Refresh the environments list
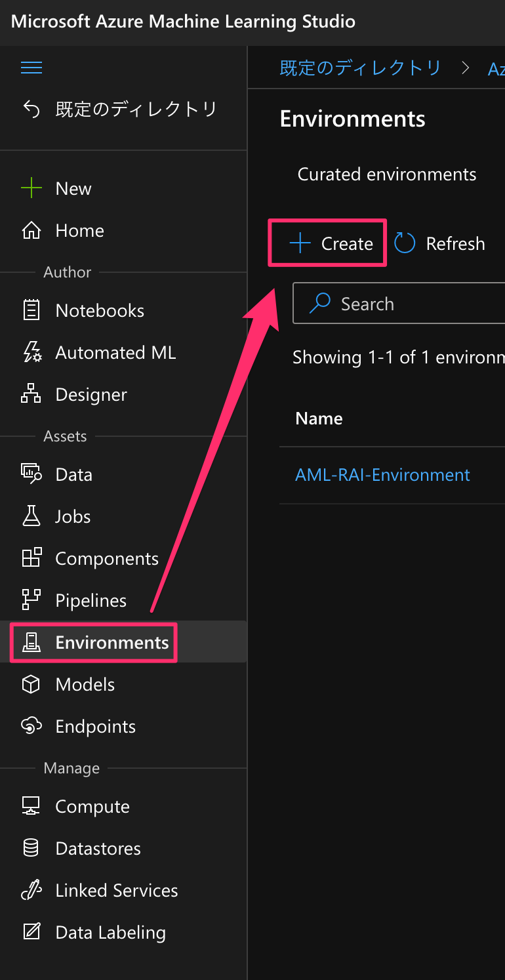The image size is (505, 980). tap(439, 244)
